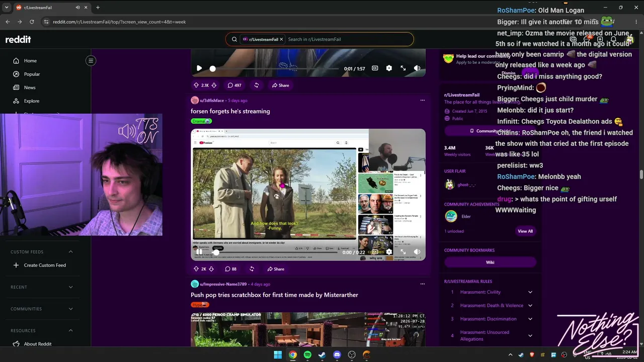Screen dimensions: 644x362
Task: Open Popular in the Reddit sidebar
Action: [x=32, y=74]
